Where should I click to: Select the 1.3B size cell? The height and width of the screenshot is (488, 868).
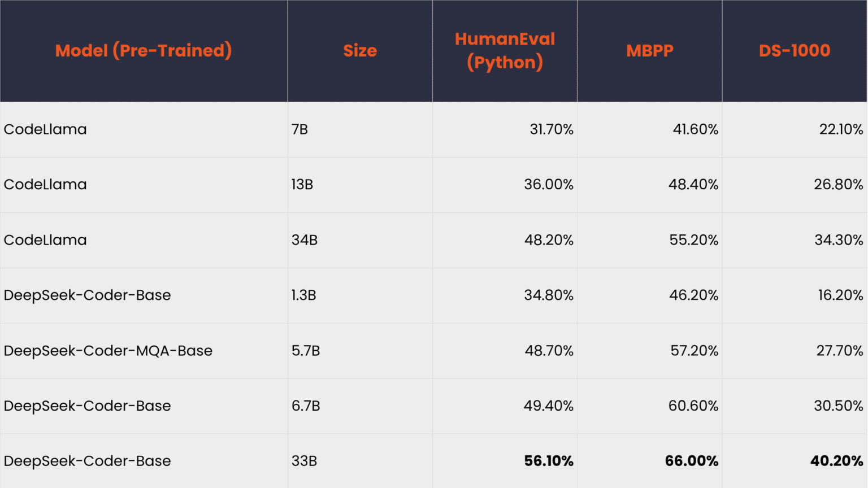point(304,295)
